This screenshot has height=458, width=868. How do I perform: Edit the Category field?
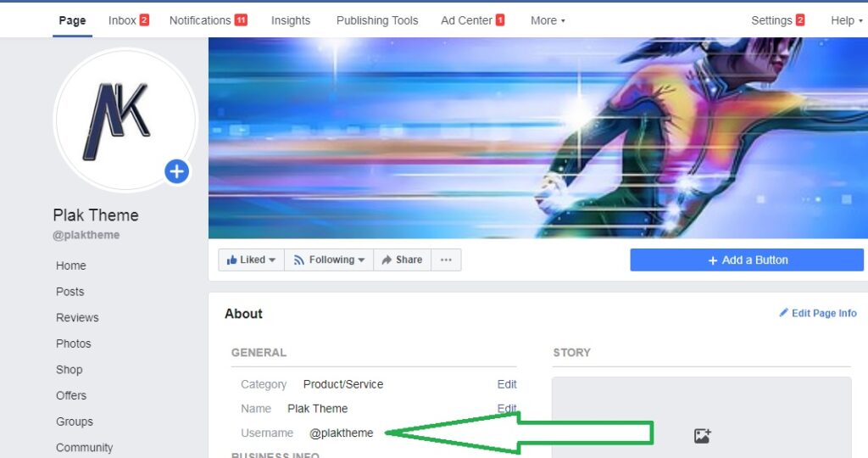(x=507, y=384)
